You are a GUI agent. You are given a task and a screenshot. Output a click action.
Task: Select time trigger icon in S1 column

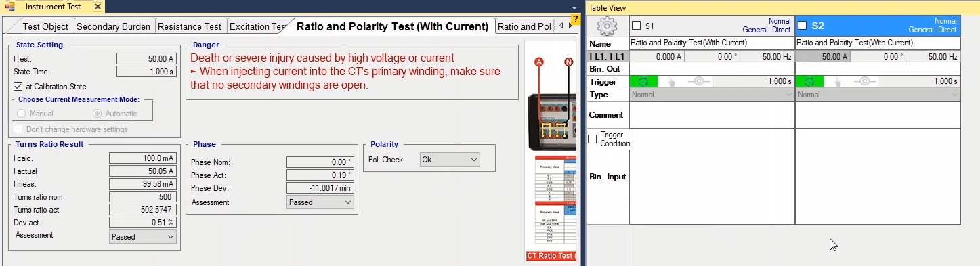643,81
